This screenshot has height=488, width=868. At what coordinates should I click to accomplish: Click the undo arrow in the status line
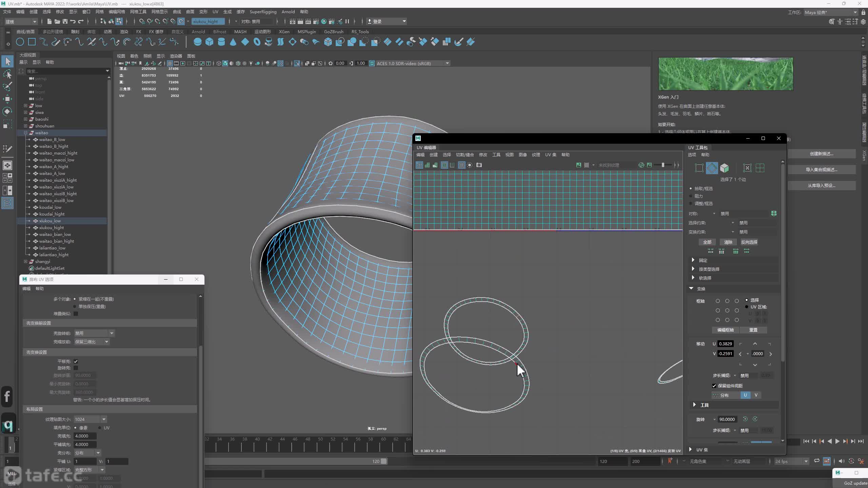73,21
